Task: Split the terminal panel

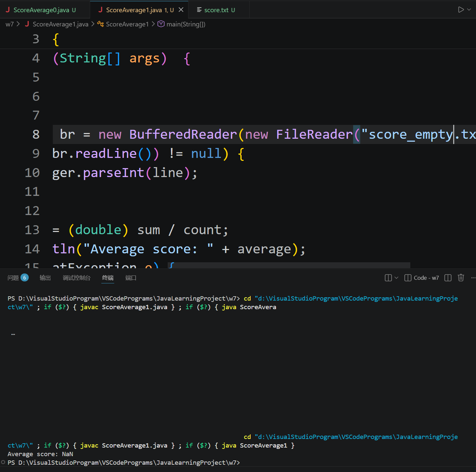Action: [x=448, y=278]
